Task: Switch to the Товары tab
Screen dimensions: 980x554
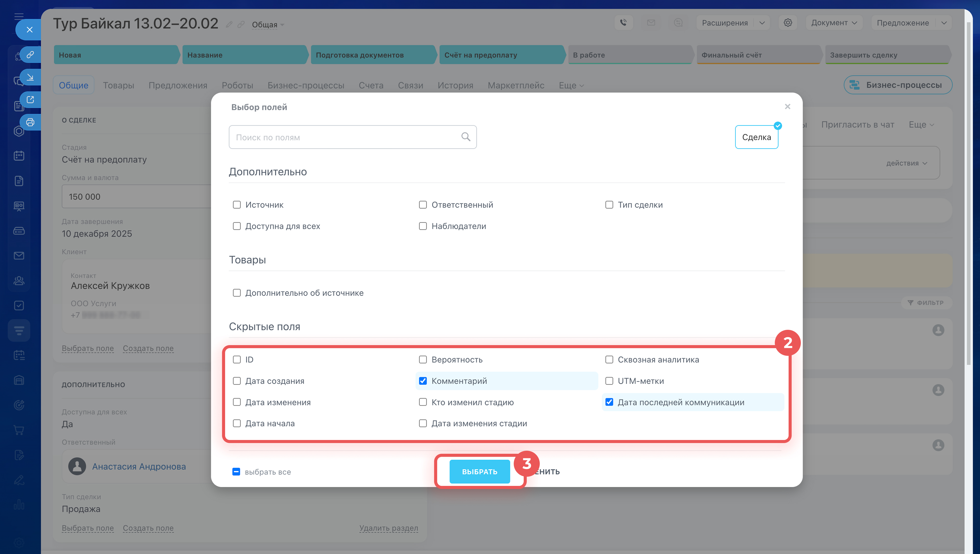Action: tap(118, 85)
